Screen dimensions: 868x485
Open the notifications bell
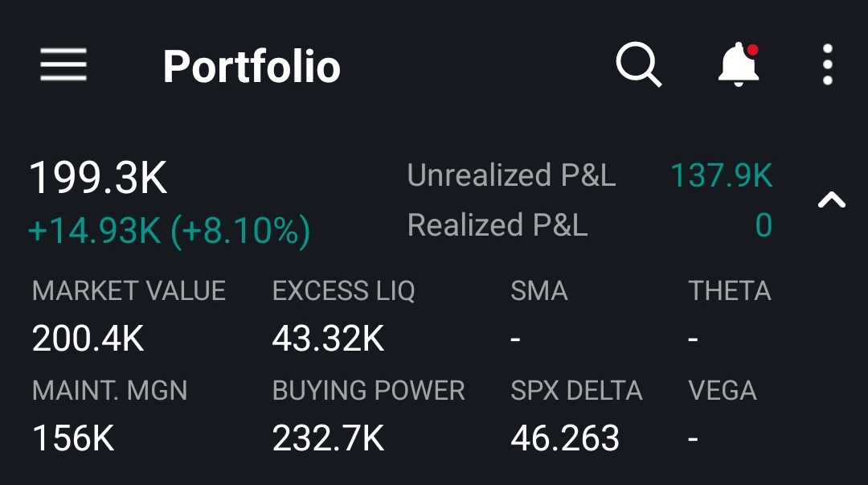point(738,64)
